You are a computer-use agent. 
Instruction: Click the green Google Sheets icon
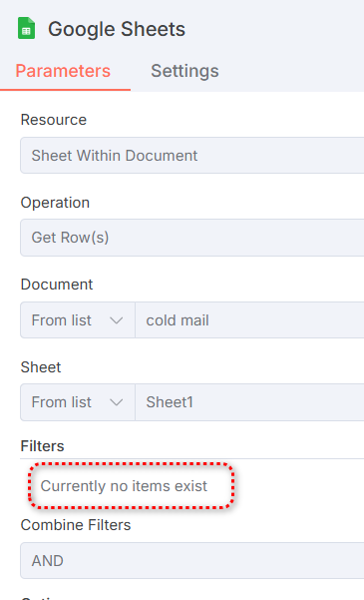coord(26,28)
